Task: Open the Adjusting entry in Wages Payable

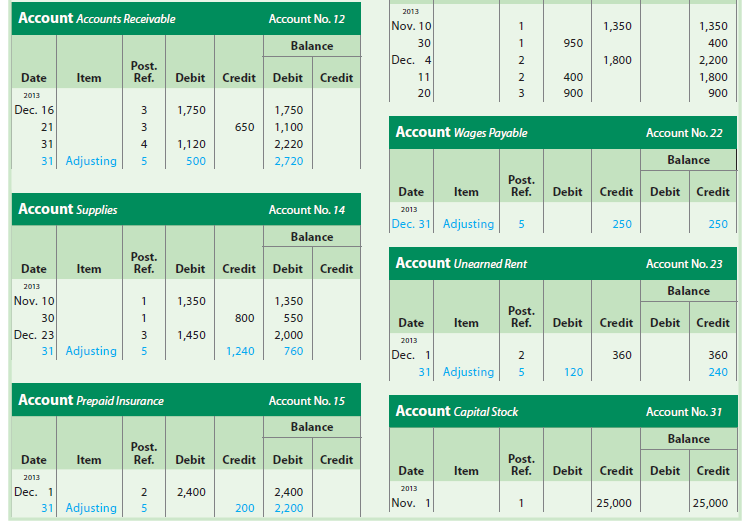Action: [468, 224]
